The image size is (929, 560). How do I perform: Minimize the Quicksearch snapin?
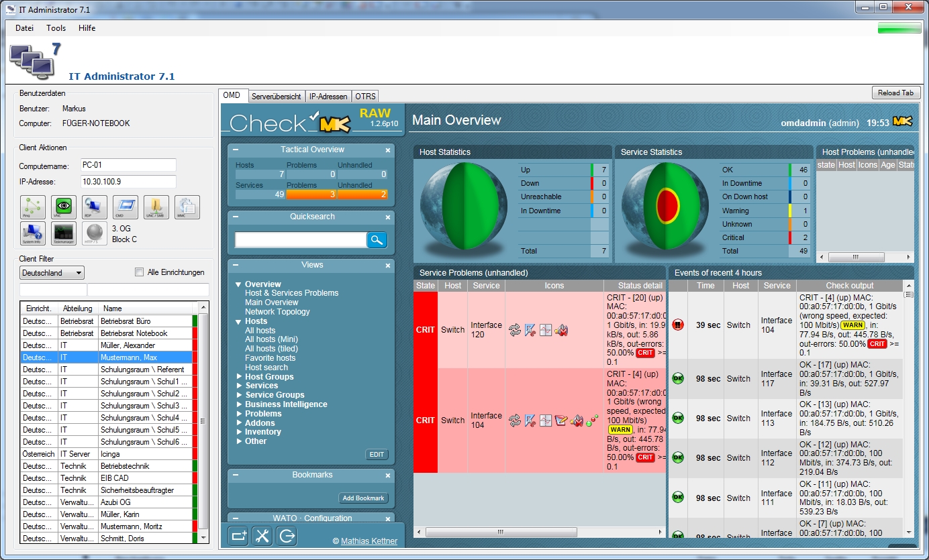[236, 217]
